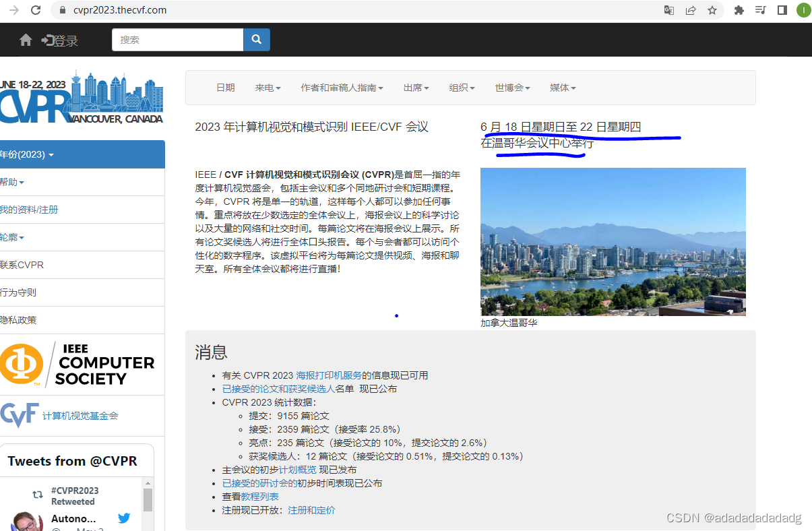Open 已接受的论文和获奖候选人 link

(x=278, y=389)
